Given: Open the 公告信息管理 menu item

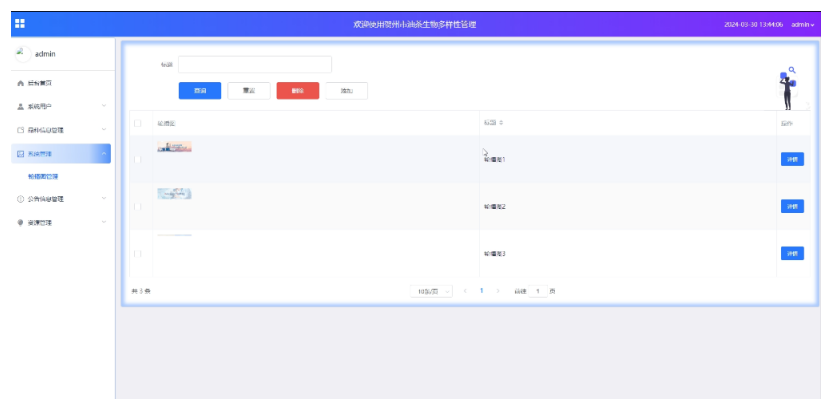Looking at the screenshot, I should click(x=61, y=199).
